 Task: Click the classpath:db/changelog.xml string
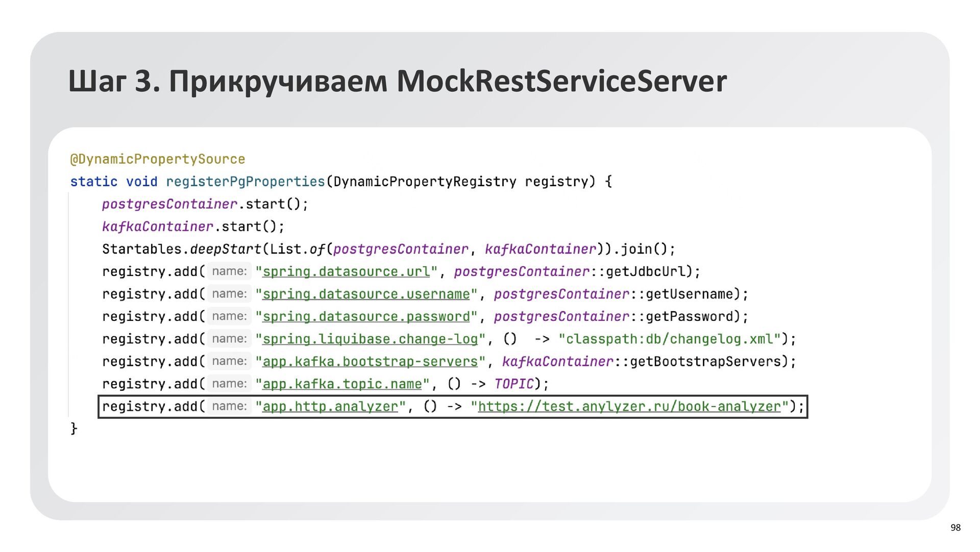[x=670, y=339]
